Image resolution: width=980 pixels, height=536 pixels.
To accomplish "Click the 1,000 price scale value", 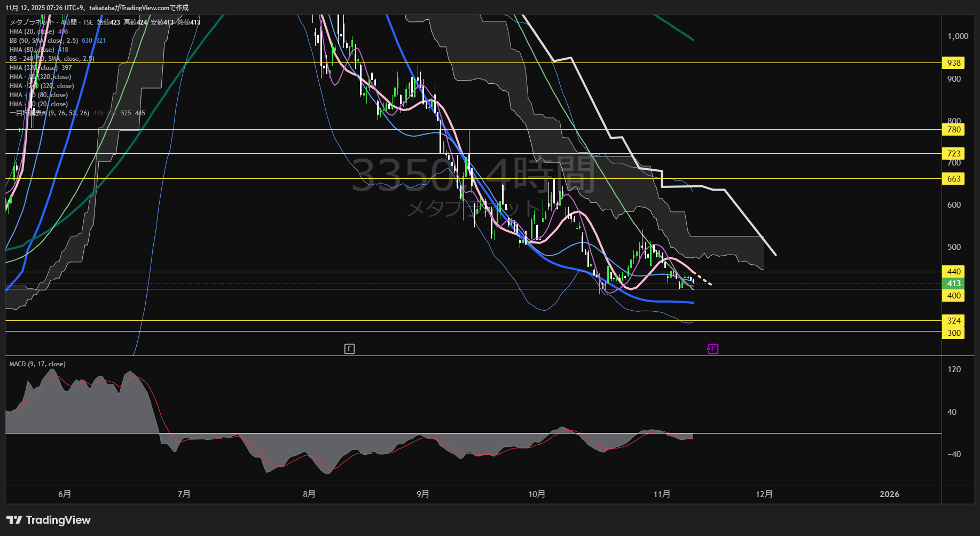I will pyautogui.click(x=958, y=36).
